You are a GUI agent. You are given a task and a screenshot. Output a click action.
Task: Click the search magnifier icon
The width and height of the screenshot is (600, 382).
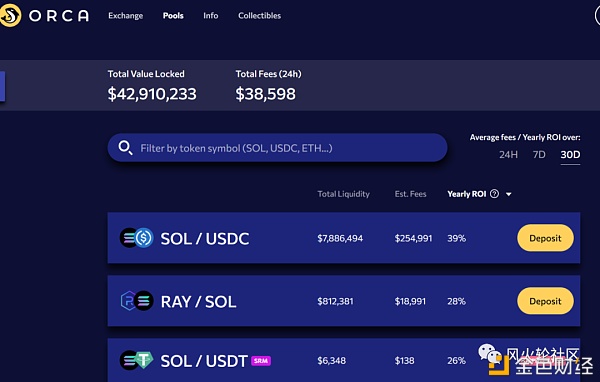125,147
